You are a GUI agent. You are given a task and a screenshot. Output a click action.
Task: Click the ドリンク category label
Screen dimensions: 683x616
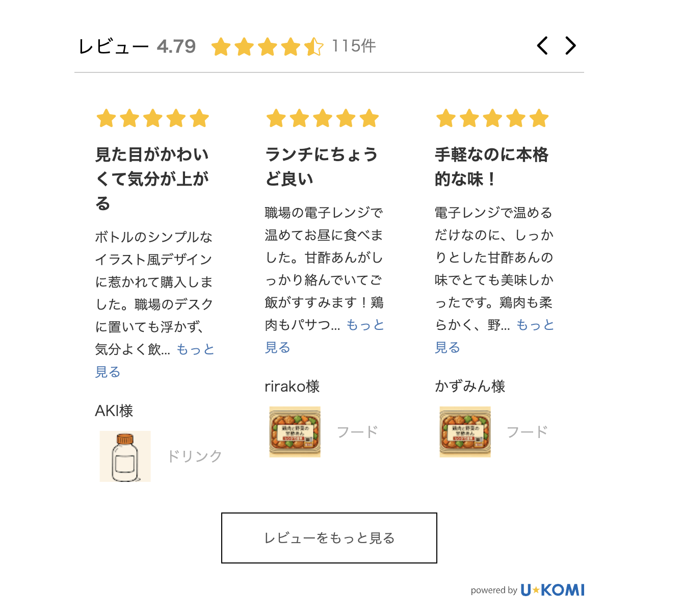(x=195, y=456)
